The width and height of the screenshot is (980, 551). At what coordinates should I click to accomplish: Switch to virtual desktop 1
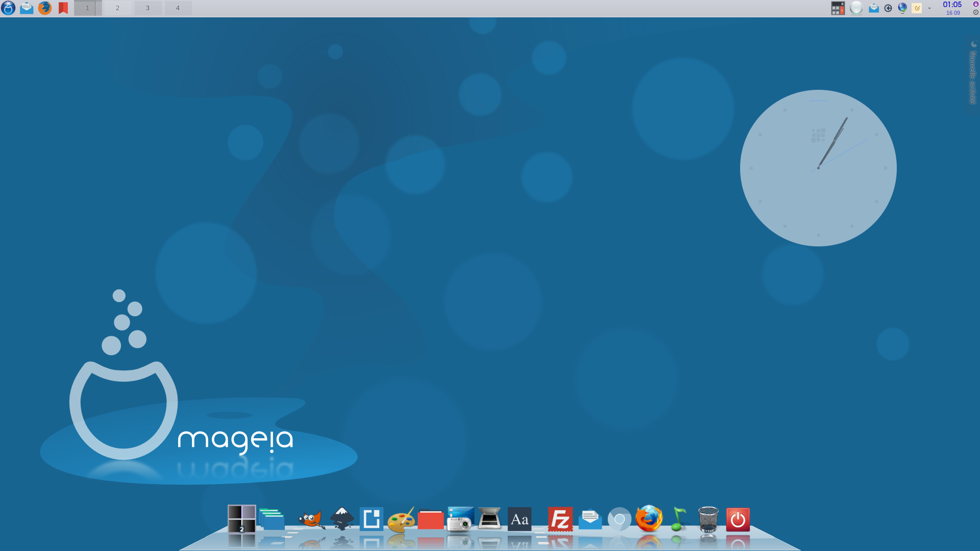[x=88, y=8]
